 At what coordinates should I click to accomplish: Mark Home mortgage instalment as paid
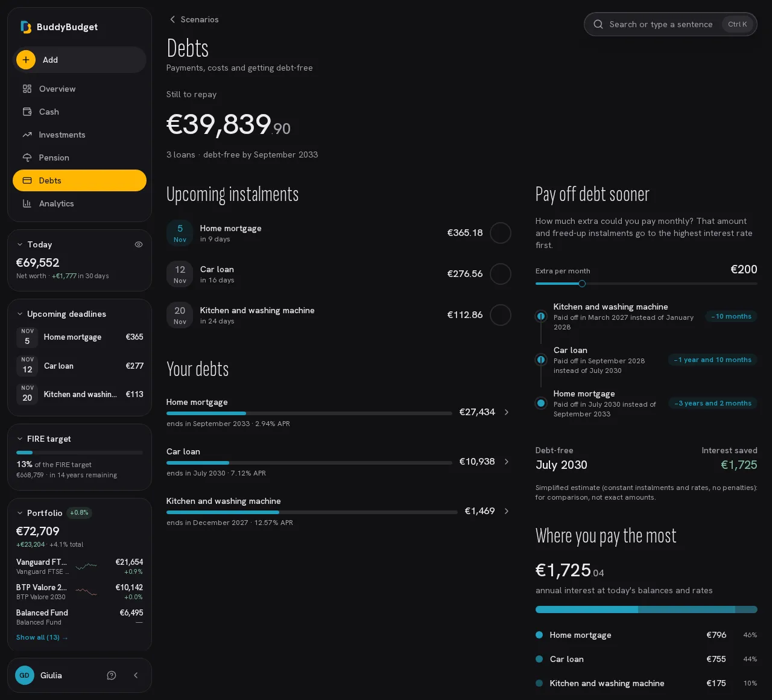tap(501, 233)
